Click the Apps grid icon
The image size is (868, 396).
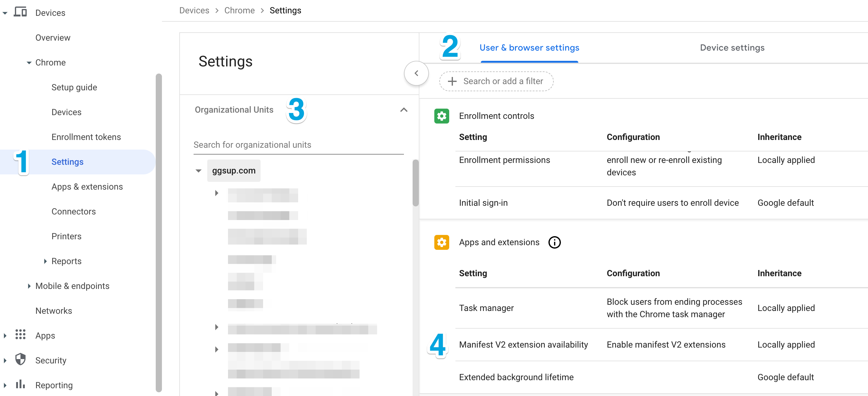(20, 335)
